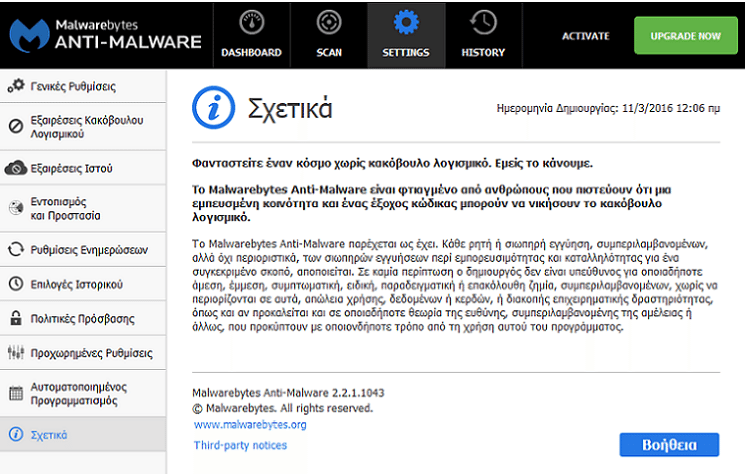
Task: Click the Σχετικά page heading
Action: tap(290, 109)
